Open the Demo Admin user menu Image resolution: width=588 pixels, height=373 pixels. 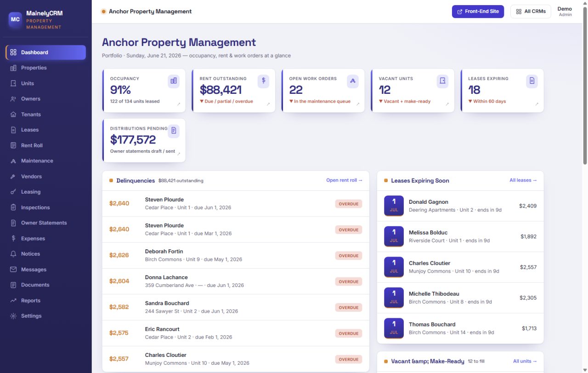click(x=565, y=11)
